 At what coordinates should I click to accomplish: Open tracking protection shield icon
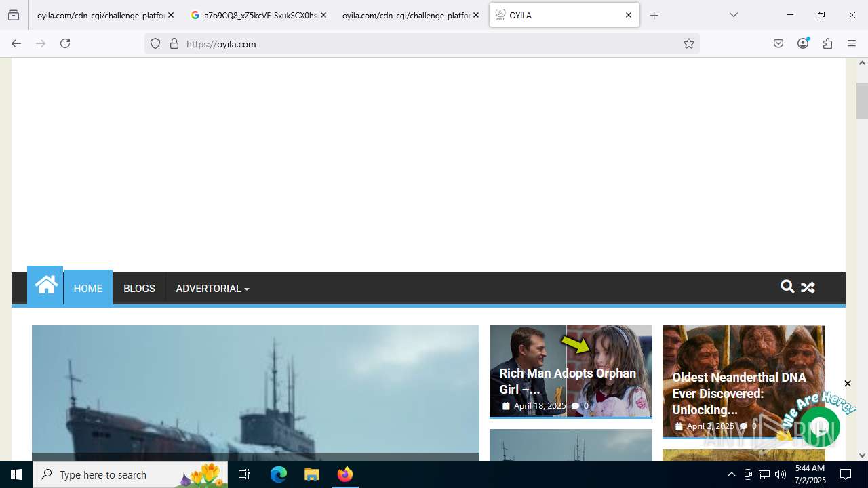point(155,43)
